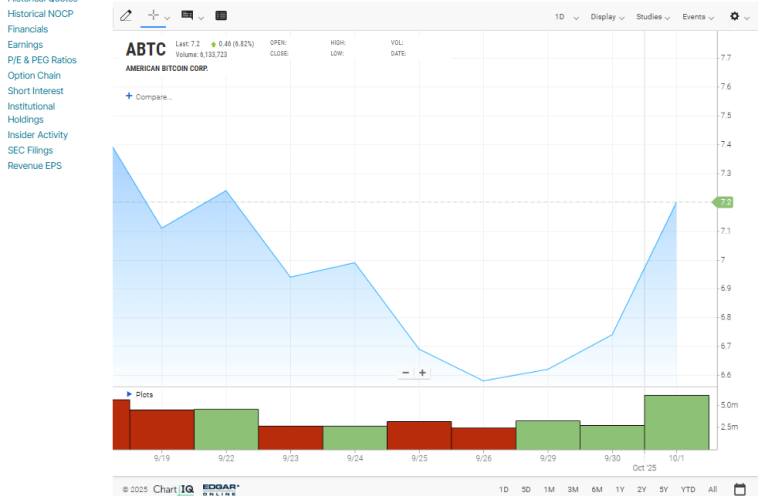
Task: Select the 1Y range
Action: (x=620, y=490)
